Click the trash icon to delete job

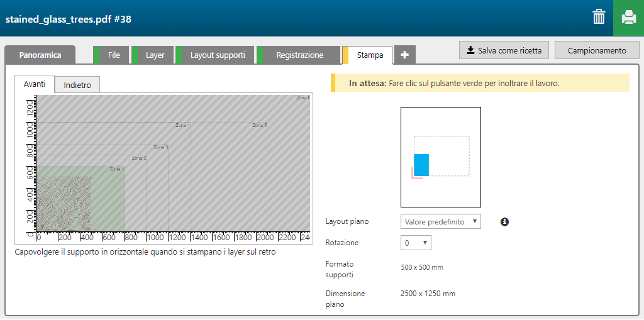click(599, 17)
